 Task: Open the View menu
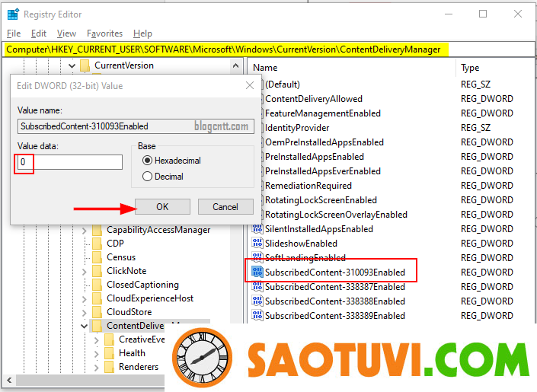coord(66,33)
